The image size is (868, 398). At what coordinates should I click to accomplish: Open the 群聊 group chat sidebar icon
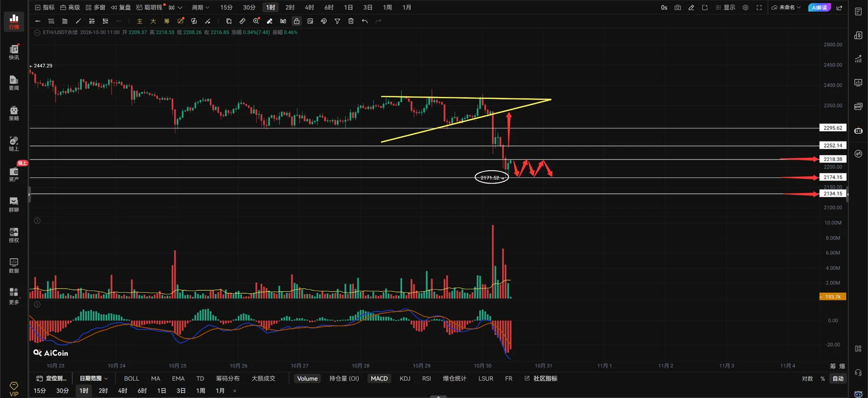14,205
